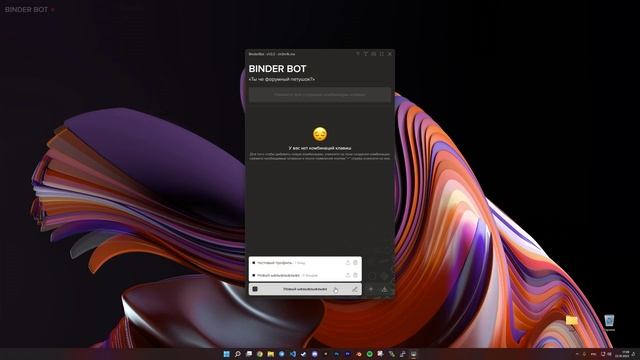Open the Windows Start menu
This screenshot has width=640, height=360.
227,354
